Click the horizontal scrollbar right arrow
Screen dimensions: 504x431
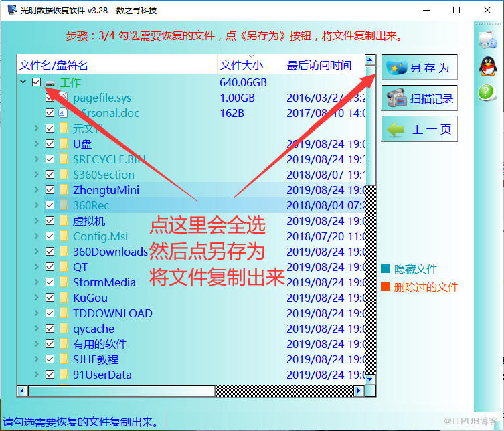[x=359, y=391]
